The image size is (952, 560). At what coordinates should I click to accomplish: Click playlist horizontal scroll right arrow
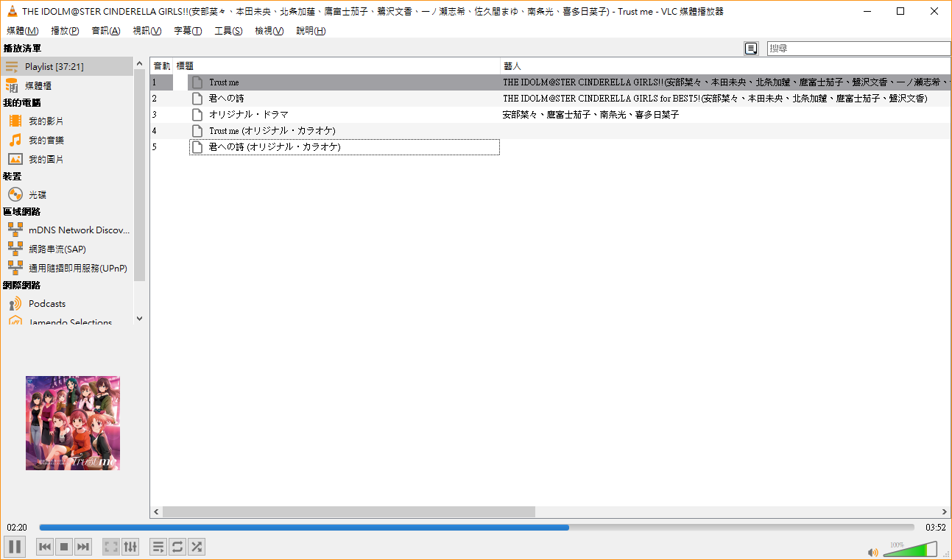[945, 511]
